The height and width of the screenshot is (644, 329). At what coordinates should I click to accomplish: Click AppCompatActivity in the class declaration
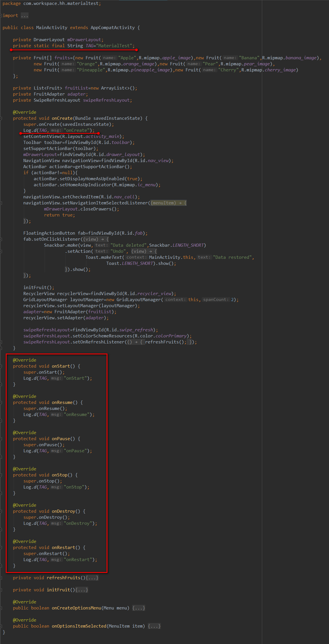tap(113, 28)
